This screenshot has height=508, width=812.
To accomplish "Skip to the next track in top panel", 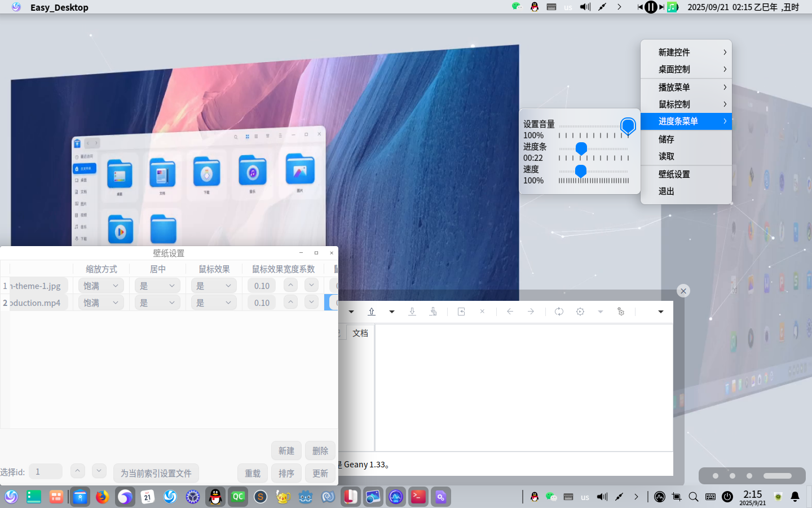I will pyautogui.click(x=661, y=7).
